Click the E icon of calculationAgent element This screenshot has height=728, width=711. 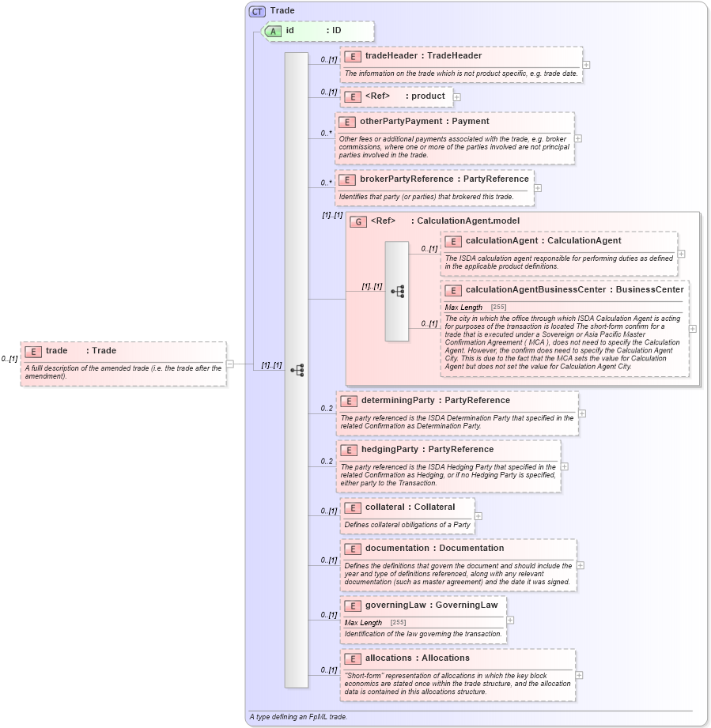point(454,241)
